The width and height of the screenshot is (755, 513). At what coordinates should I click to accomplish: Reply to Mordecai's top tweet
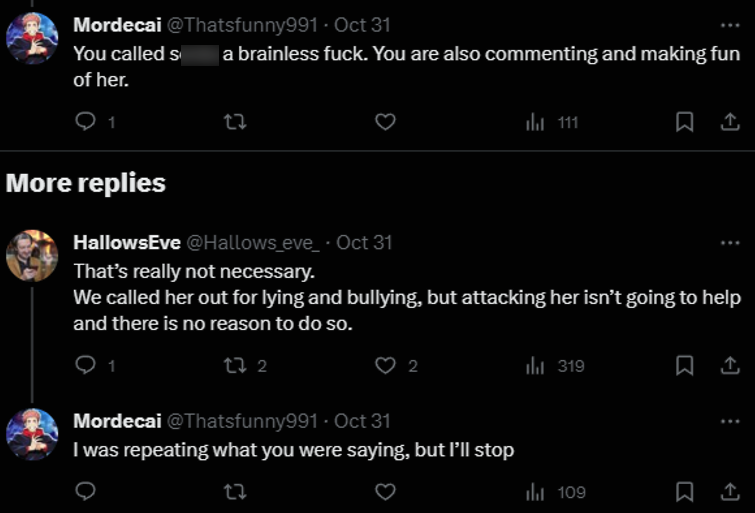tap(87, 122)
